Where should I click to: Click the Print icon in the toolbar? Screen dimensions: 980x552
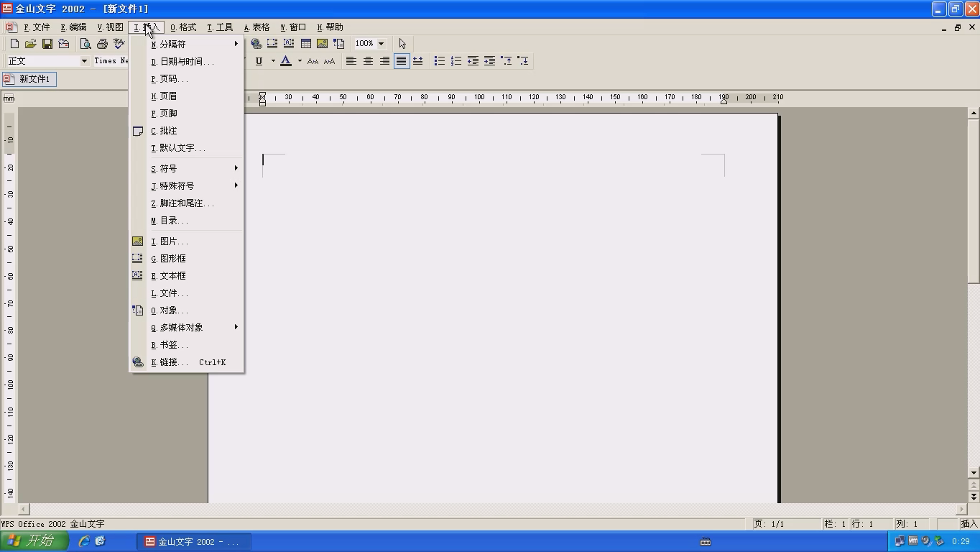pyautogui.click(x=102, y=44)
